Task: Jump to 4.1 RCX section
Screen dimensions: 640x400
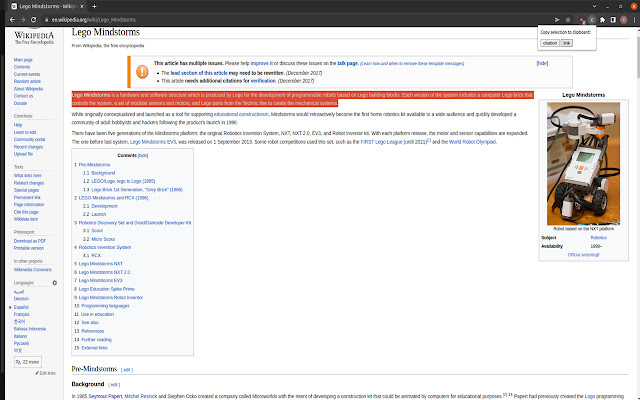Action: (x=92, y=255)
